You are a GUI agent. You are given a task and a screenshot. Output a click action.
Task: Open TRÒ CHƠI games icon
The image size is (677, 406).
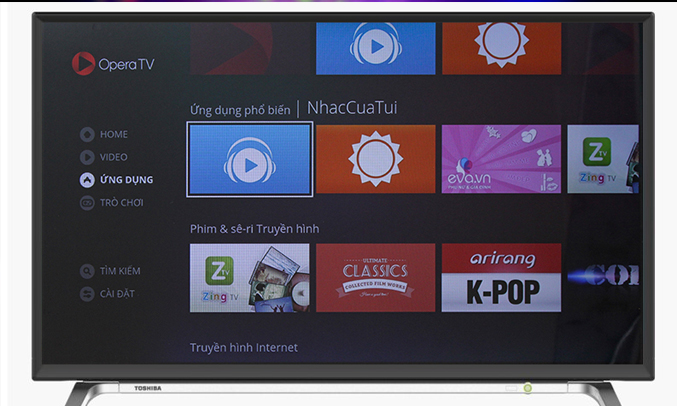pos(87,203)
